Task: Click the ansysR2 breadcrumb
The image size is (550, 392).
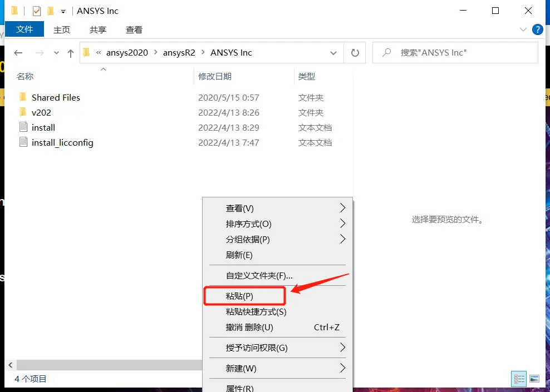Action: 179,53
